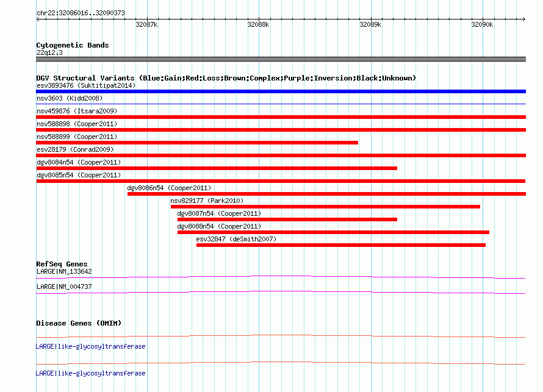Open the second LARGE|like-glycosyltransferase OMIM link
The image size is (543, 392).
(90, 373)
